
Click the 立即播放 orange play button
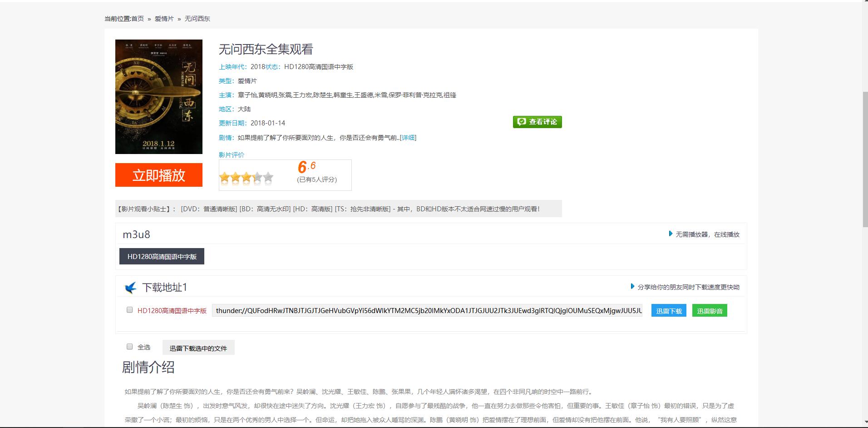[x=159, y=175]
